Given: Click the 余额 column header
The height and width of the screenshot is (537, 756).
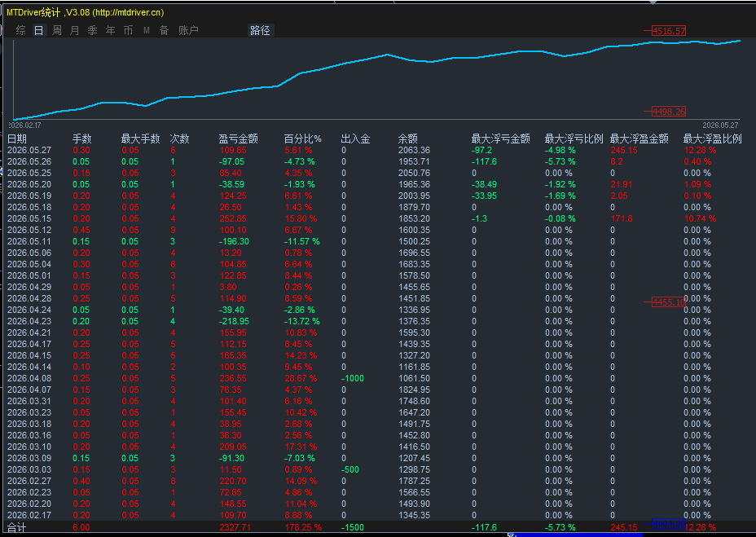Looking at the screenshot, I should (408, 139).
